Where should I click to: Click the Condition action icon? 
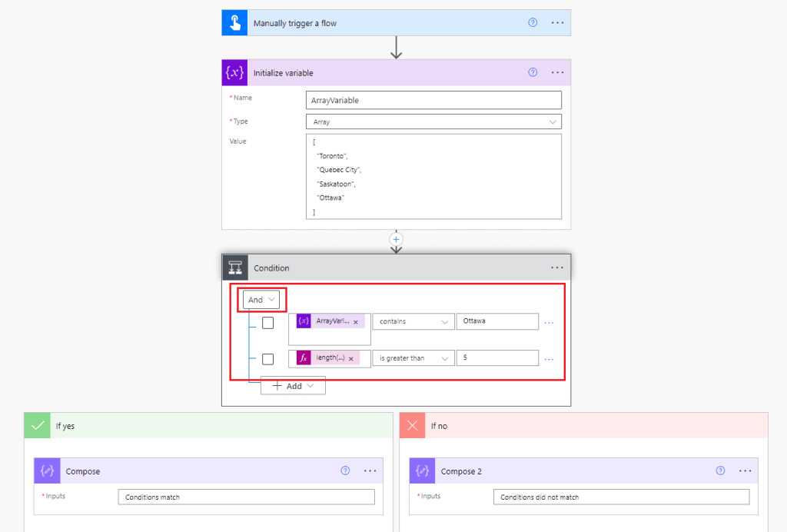(235, 268)
